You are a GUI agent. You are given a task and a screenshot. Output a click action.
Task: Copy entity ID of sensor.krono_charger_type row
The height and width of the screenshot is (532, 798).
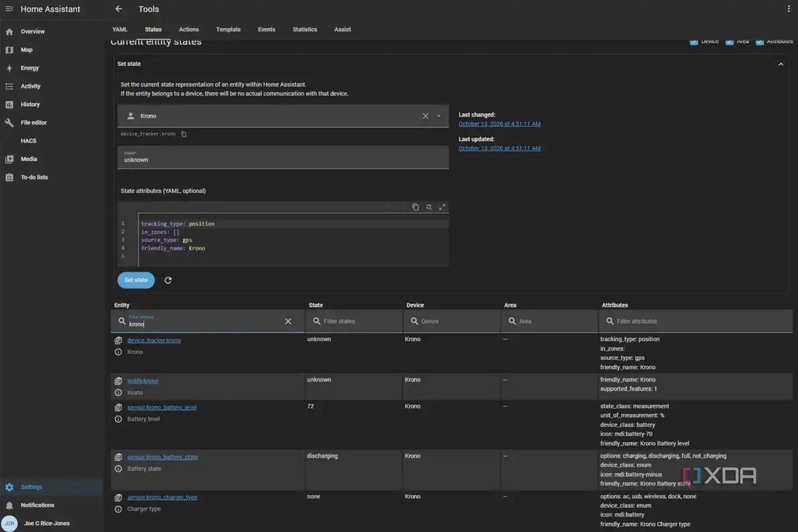pyautogui.click(x=118, y=497)
